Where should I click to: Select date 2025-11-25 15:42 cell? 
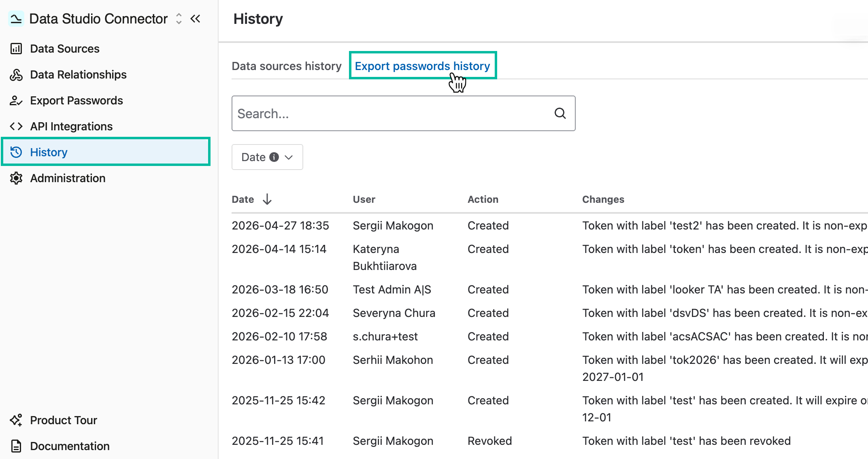click(279, 400)
